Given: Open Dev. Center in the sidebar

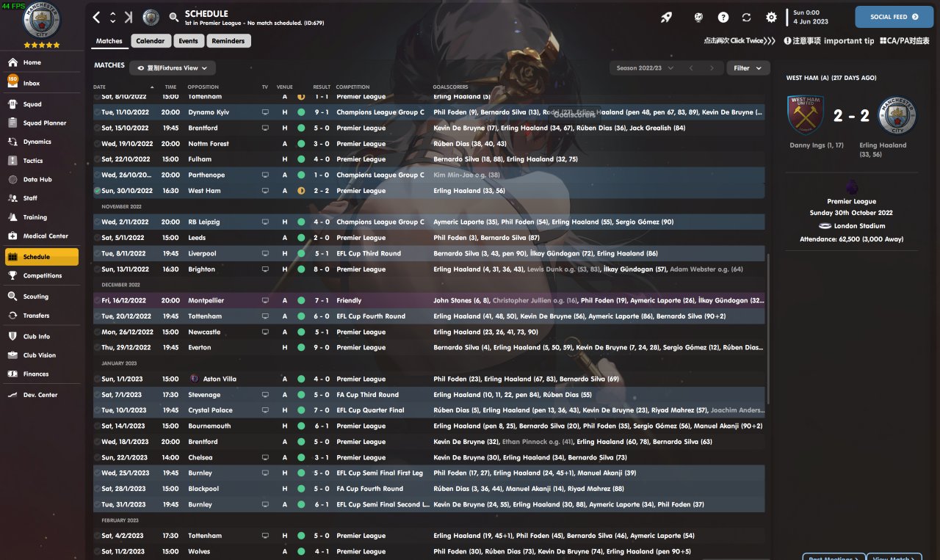Looking at the screenshot, I should coord(41,395).
